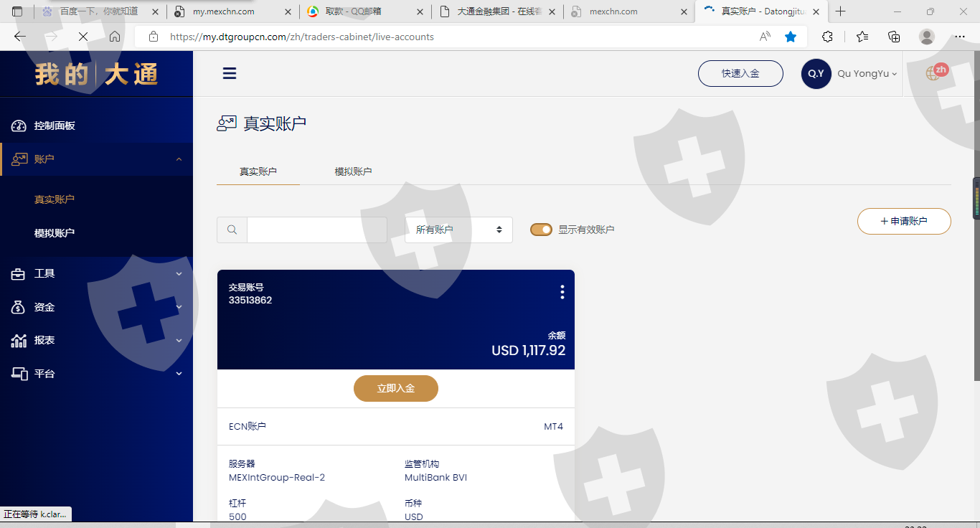Switch to the 真实账户 tab
980x528 pixels.
[x=258, y=171]
